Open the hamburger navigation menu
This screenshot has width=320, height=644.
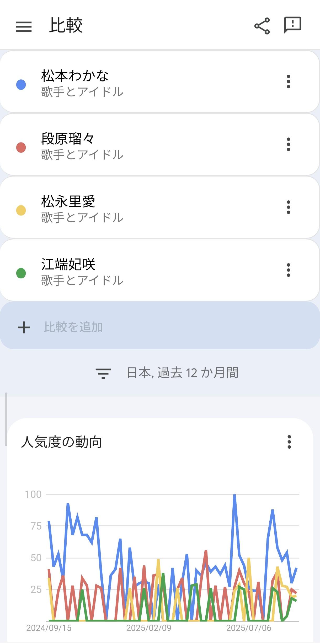pos(24,26)
